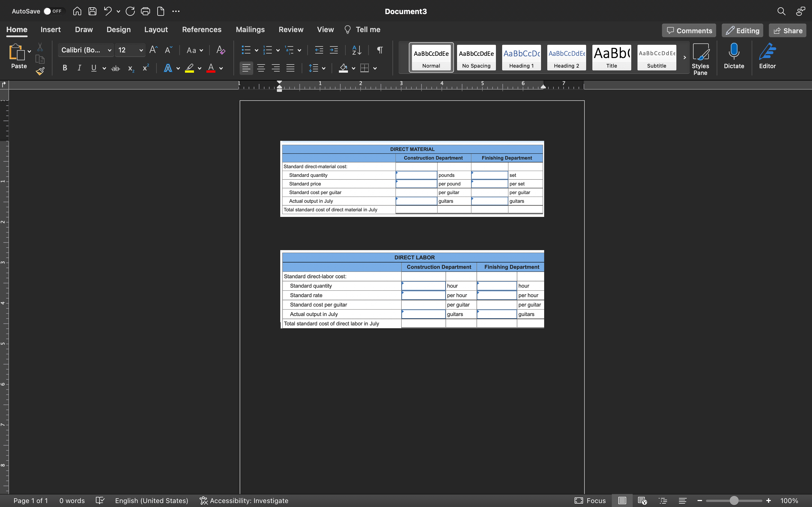Expand the styles gallery arrow
812x507 pixels.
point(685,58)
